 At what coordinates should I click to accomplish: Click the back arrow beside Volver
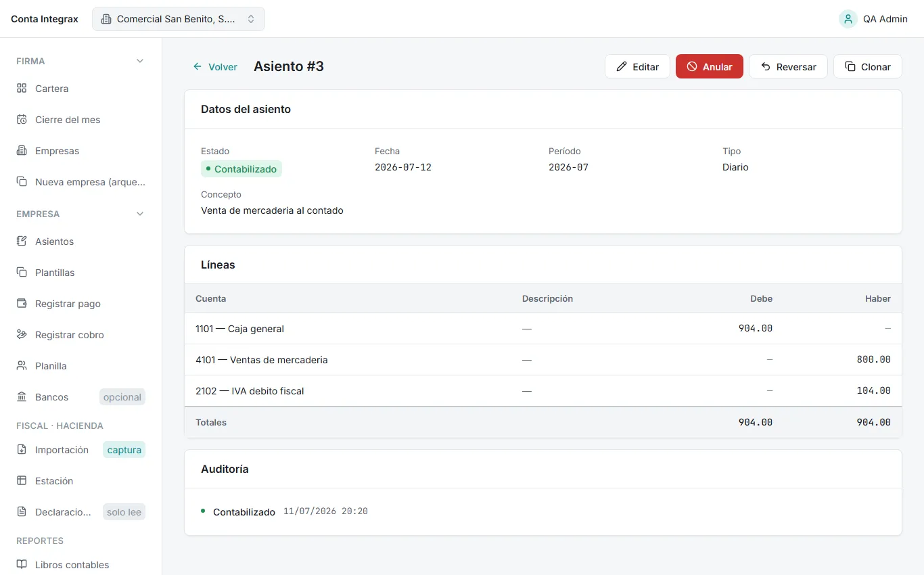pyautogui.click(x=198, y=67)
